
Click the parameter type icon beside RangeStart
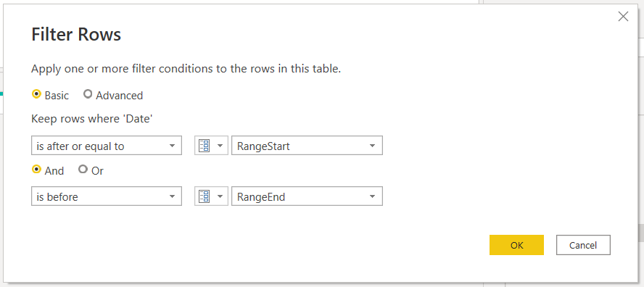tap(204, 146)
